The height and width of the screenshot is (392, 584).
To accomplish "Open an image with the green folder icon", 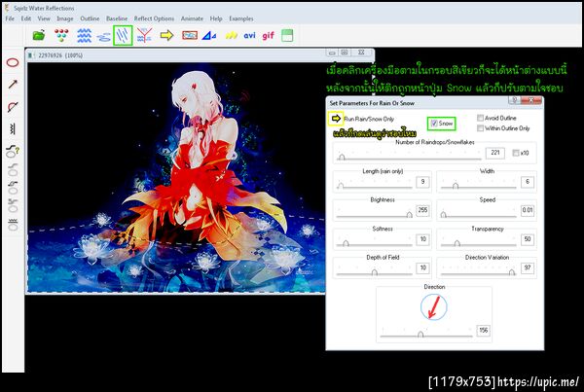I will pos(39,36).
